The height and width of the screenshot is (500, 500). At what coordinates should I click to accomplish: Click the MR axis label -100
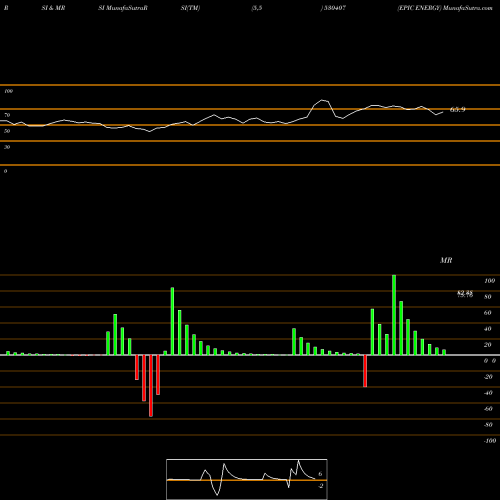pyautogui.click(x=490, y=441)
